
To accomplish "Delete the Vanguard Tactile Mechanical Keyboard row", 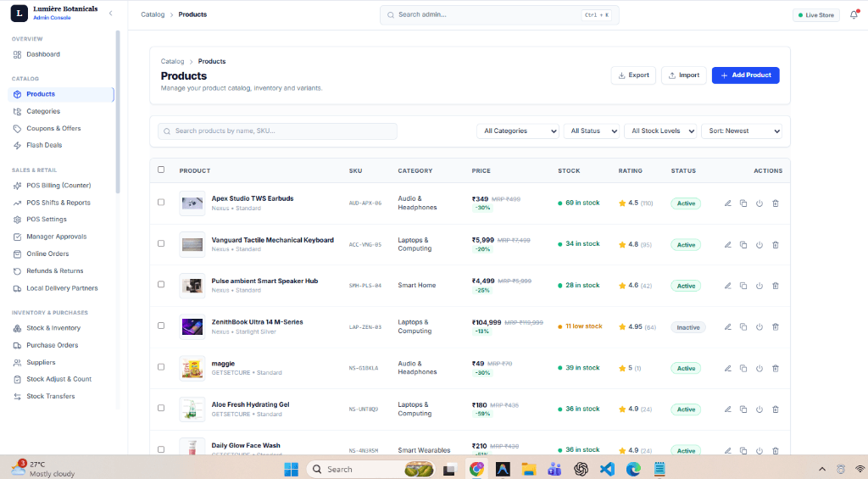I will pyautogui.click(x=776, y=245).
